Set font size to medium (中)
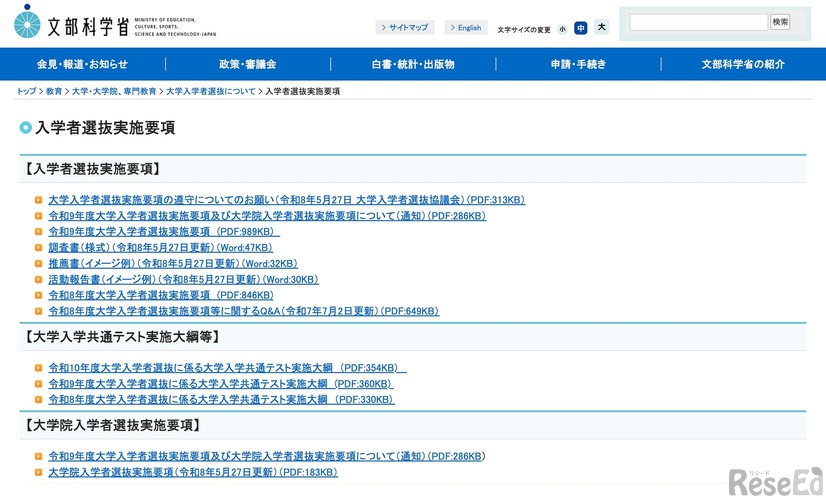 [581, 28]
